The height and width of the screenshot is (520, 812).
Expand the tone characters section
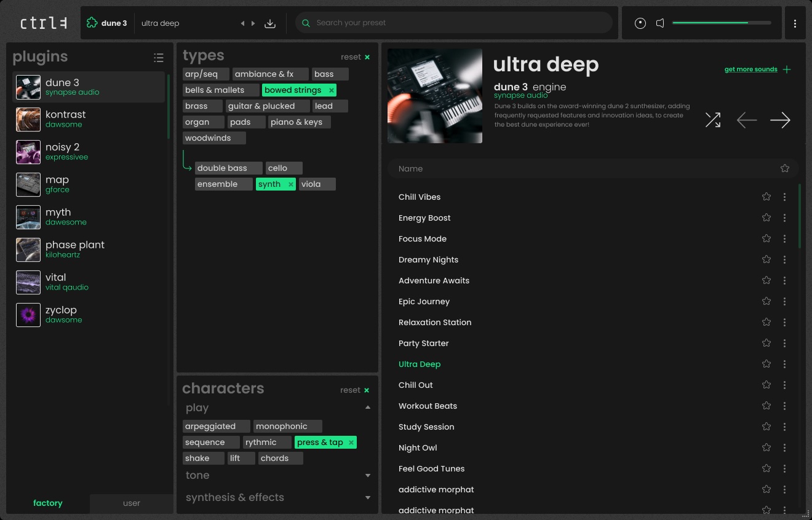coord(368,475)
